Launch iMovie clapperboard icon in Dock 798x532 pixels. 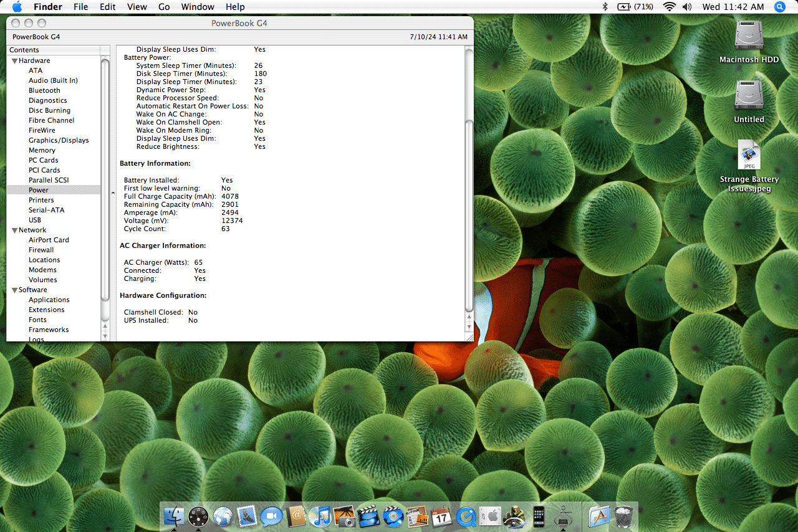pos(368,516)
